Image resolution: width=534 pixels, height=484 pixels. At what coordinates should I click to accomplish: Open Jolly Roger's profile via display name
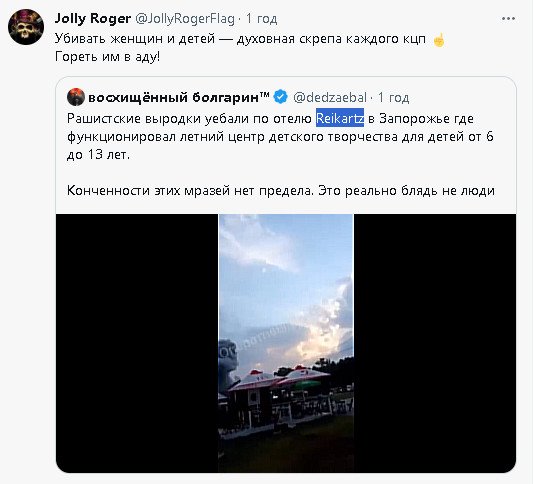[x=93, y=18]
